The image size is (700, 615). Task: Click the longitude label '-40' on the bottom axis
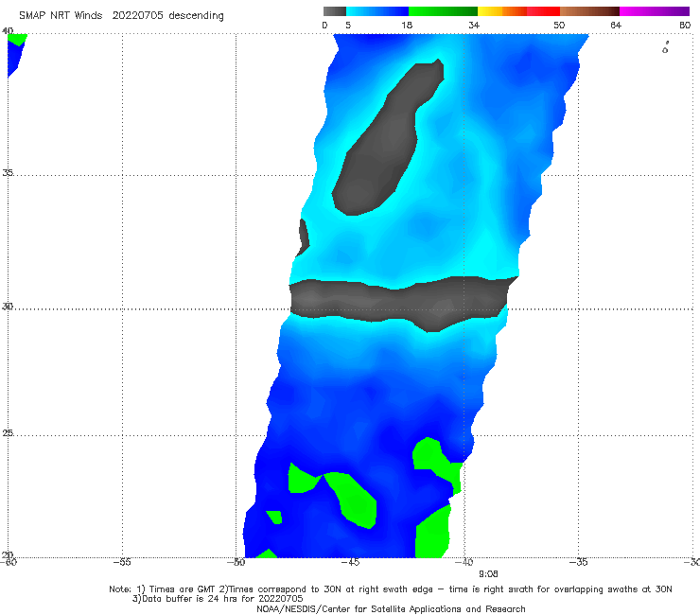[x=464, y=562]
